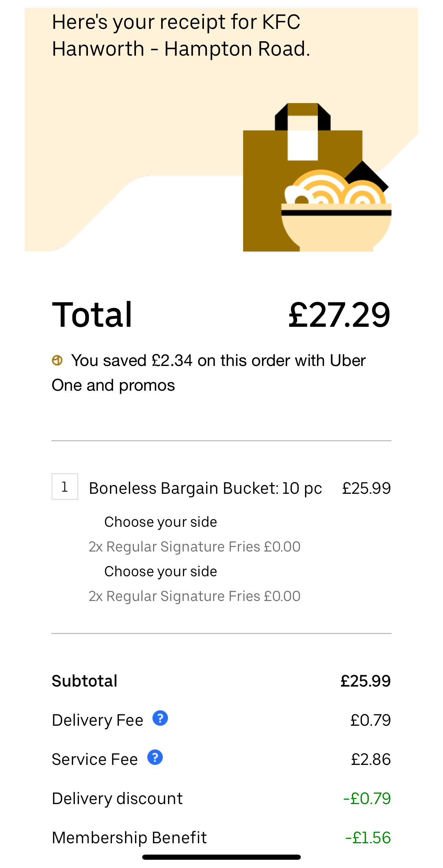This screenshot has height=868, width=443.
Task: Click the bold Total label
Action: tap(92, 315)
